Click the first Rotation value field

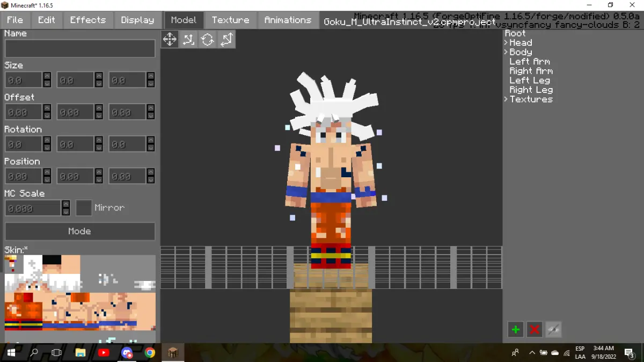coord(24,144)
